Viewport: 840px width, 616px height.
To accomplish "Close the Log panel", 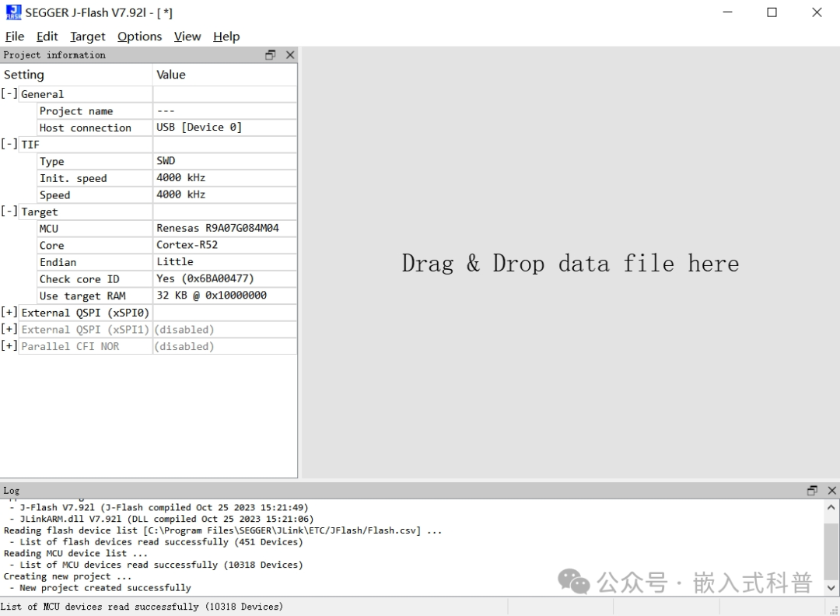I will click(x=831, y=490).
